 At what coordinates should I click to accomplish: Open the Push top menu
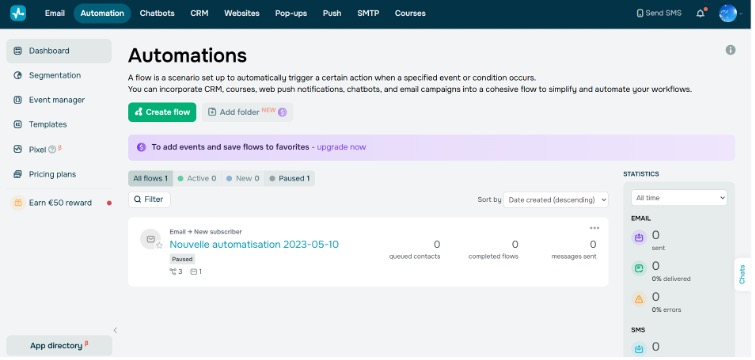pos(332,13)
